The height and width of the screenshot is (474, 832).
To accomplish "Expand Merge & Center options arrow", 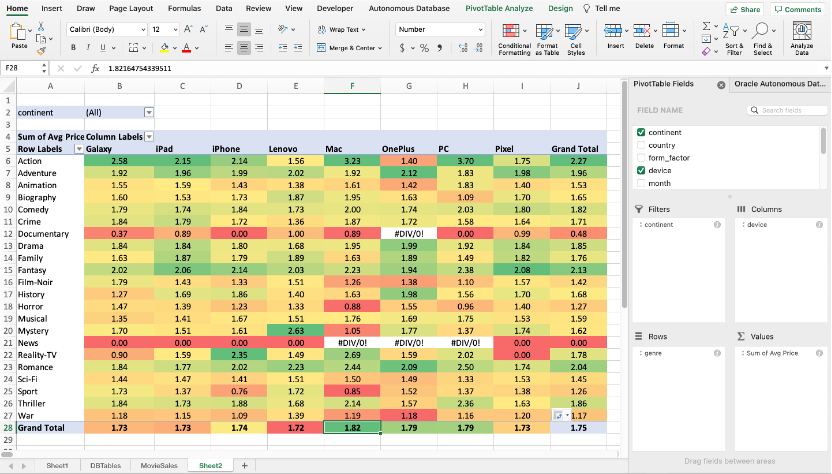I will 380,48.
